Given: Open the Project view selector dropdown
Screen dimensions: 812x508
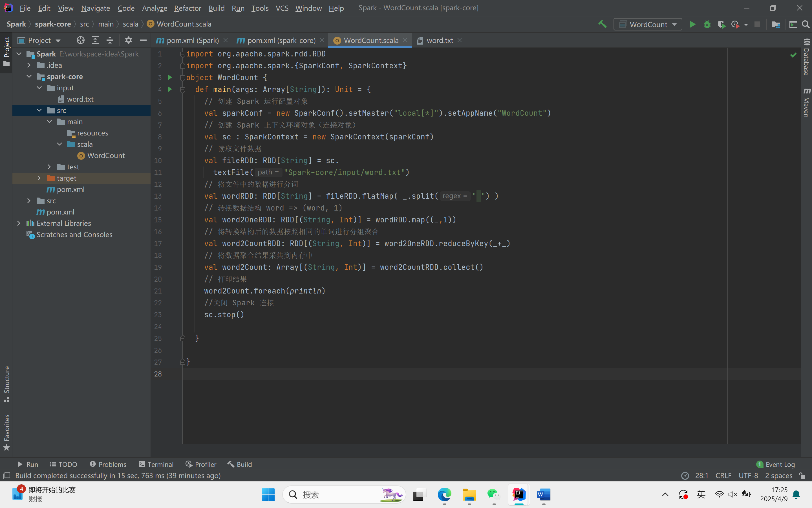Looking at the screenshot, I should (x=39, y=40).
